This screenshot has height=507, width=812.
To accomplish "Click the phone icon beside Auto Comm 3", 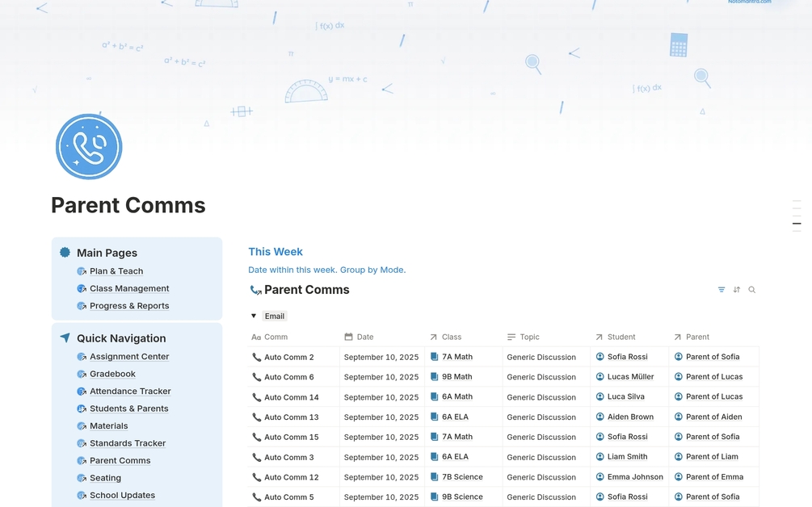I will [256, 457].
